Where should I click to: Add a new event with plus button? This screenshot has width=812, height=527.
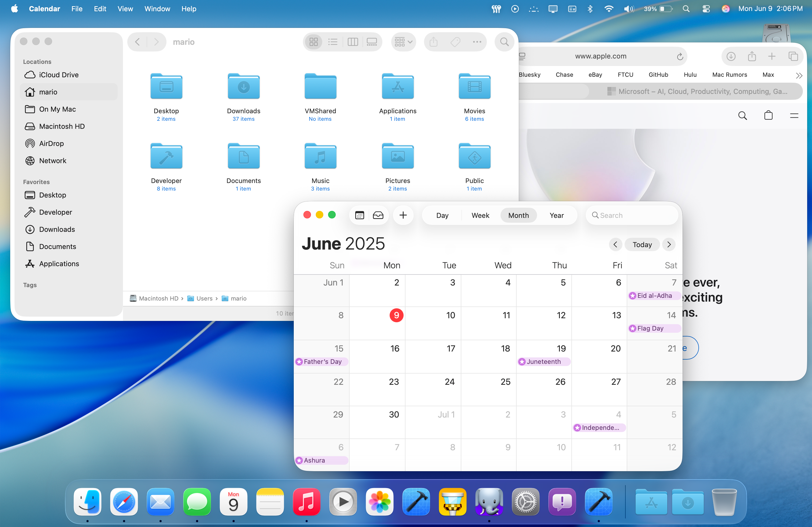pyautogui.click(x=403, y=215)
